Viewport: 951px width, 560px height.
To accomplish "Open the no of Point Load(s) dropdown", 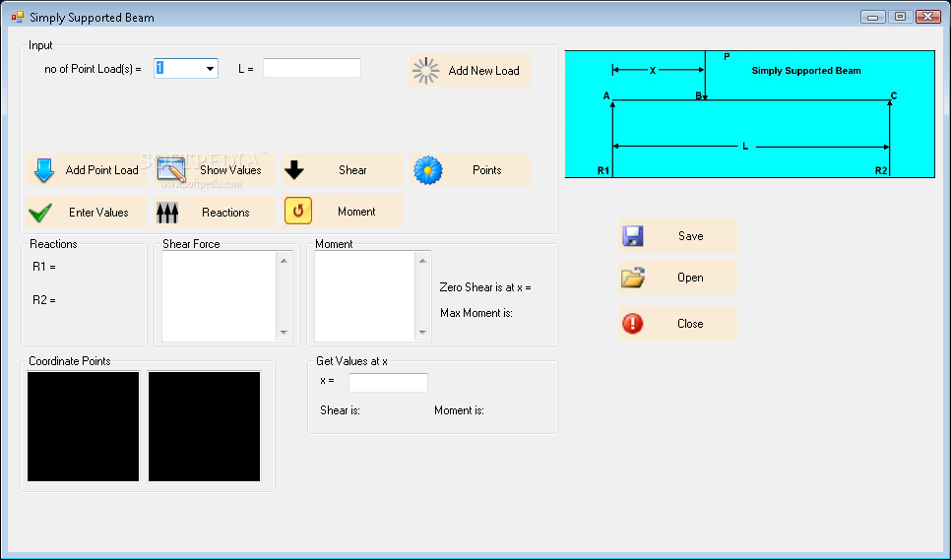I will (x=210, y=69).
